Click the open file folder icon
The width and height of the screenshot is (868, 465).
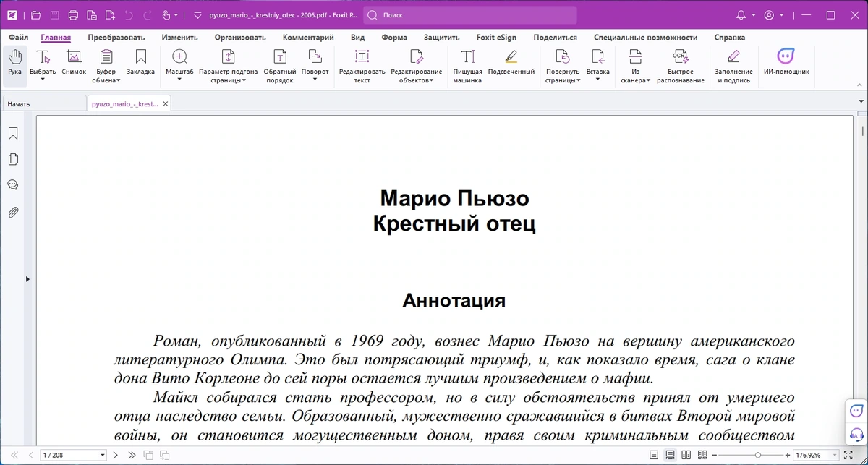(35, 15)
